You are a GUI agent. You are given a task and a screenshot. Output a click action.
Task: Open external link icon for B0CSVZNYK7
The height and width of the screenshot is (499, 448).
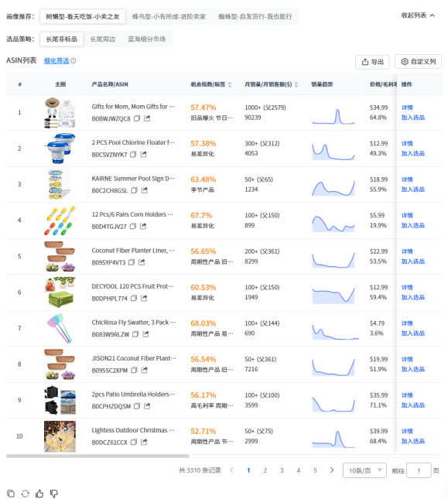coord(143,155)
